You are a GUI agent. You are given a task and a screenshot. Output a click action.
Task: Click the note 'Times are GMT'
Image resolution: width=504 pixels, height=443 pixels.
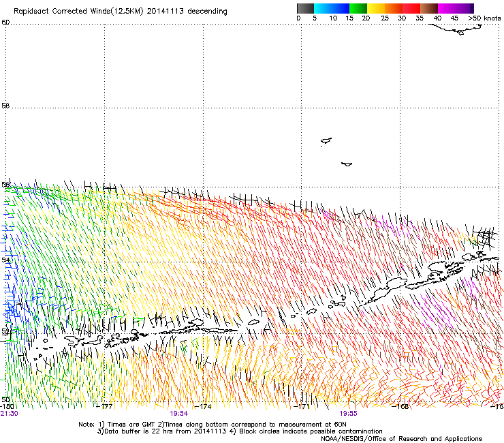point(131,425)
